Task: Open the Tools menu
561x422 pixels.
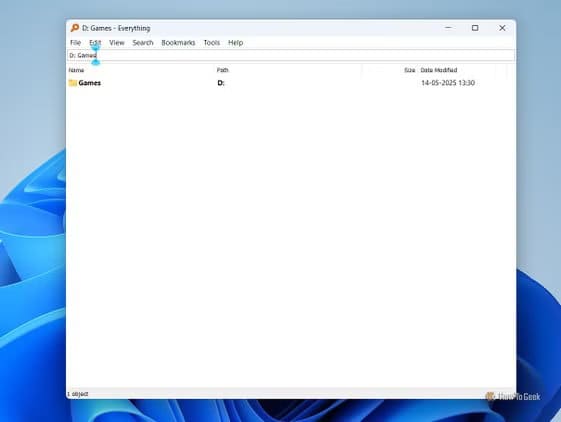Action: [212, 43]
